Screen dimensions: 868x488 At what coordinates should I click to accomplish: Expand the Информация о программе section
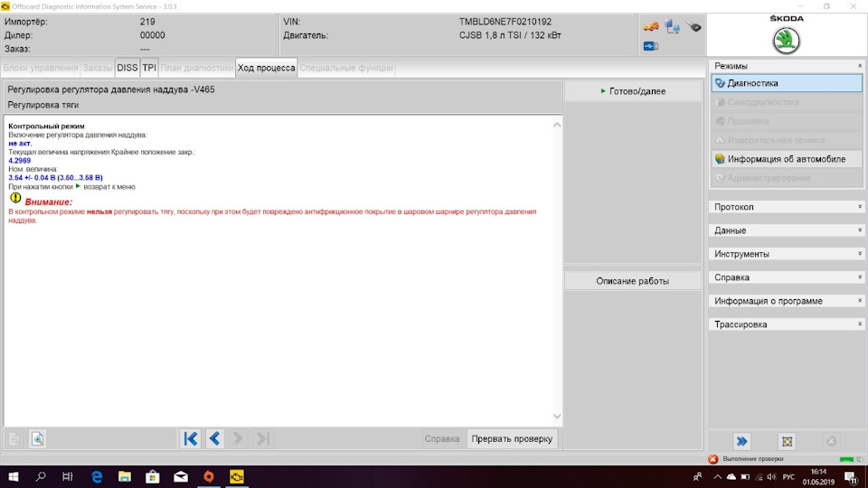[x=860, y=300]
